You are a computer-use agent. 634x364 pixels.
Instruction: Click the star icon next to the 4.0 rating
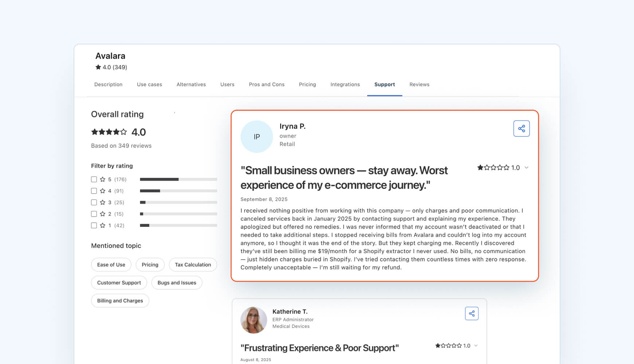click(98, 67)
